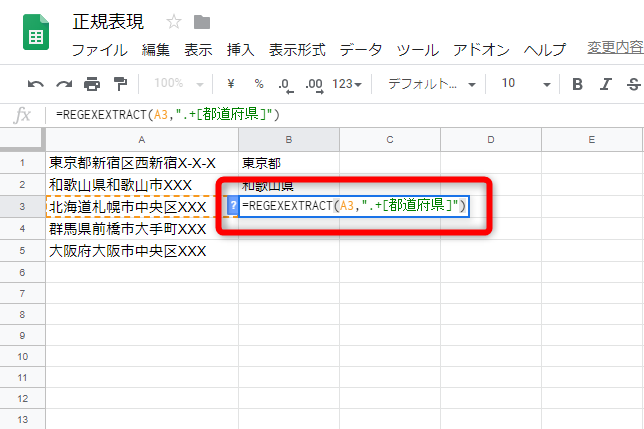Open the ヘルプ menu
644x429 pixels.
[x=545, y=50]
